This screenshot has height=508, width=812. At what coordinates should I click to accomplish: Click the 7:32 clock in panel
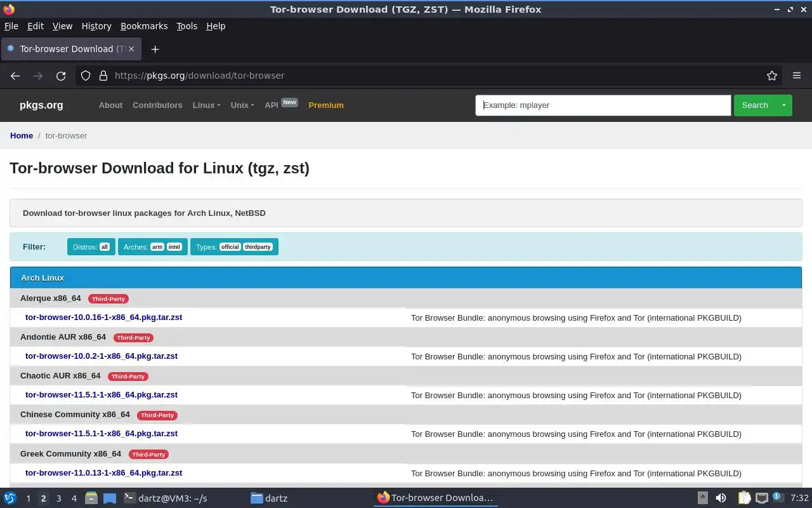pyautogui.click(x=799, y=498)
